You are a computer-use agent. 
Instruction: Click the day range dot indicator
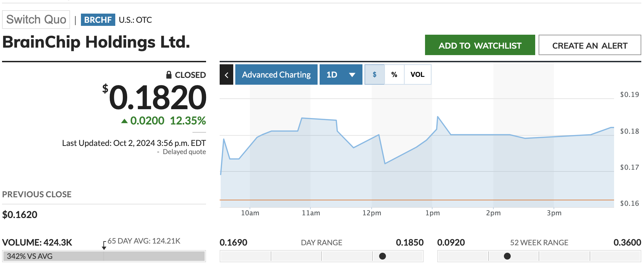pos(383,256)
